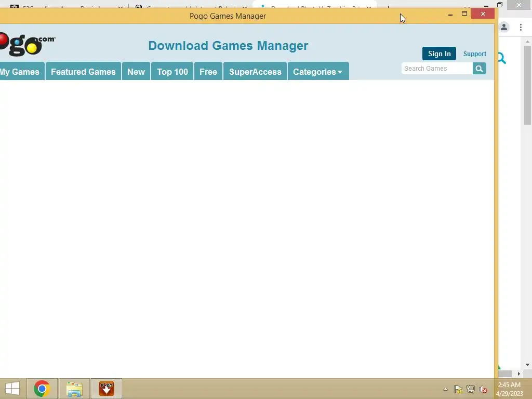This screenshot has height=399, width=532.
Task: Click the Sign In button
Action: click(x=439, y=54)
